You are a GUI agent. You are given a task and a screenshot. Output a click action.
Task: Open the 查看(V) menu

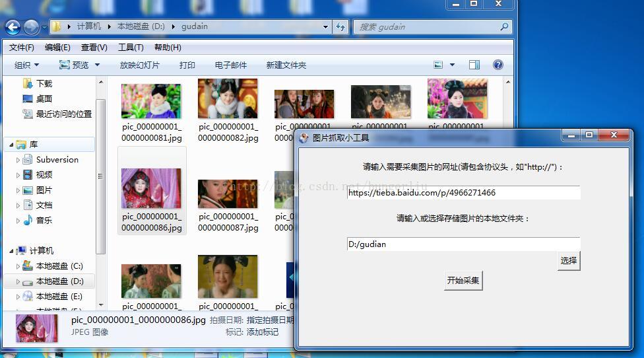click(94, 48)
